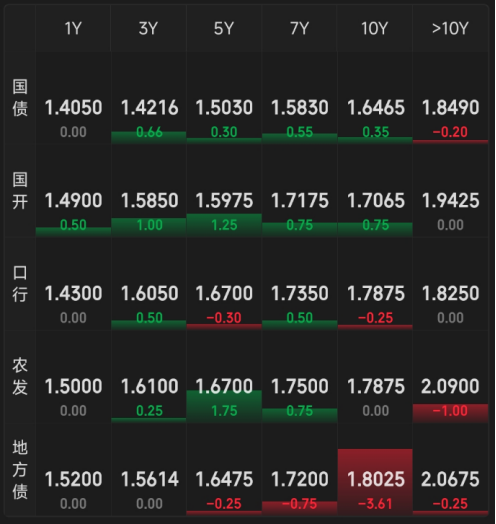Screen dimensions: 496x524
Task: Open the 地方债 10Y cell showing 1.8025
Action: (375, 470)
